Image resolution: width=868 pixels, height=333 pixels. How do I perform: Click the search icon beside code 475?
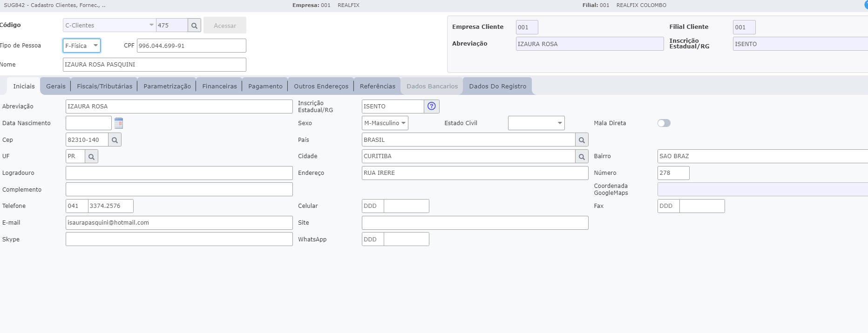194,26
